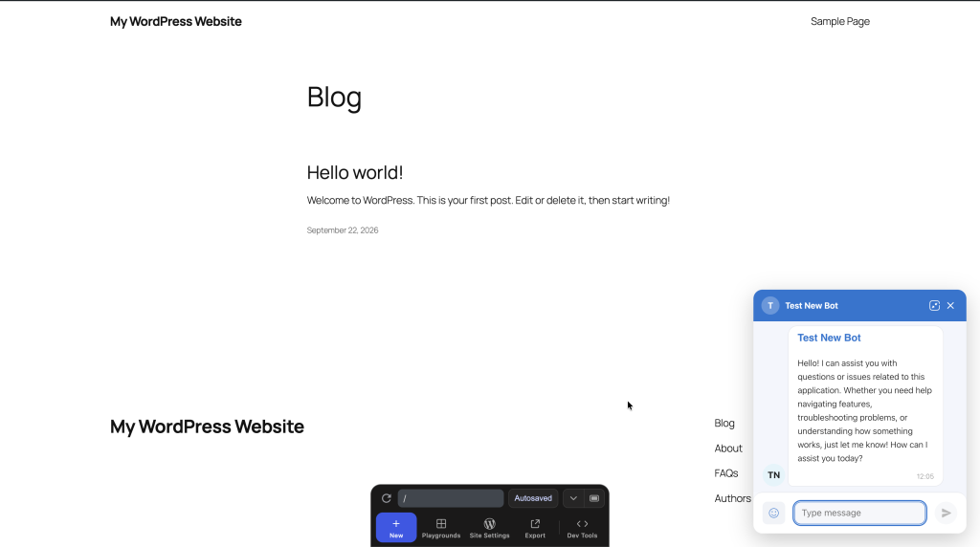This screenshot has width=980, height=547.
Task: Click the device preview icon beside Autosaved
Action: pyautogui.click(x=594, y=498)
